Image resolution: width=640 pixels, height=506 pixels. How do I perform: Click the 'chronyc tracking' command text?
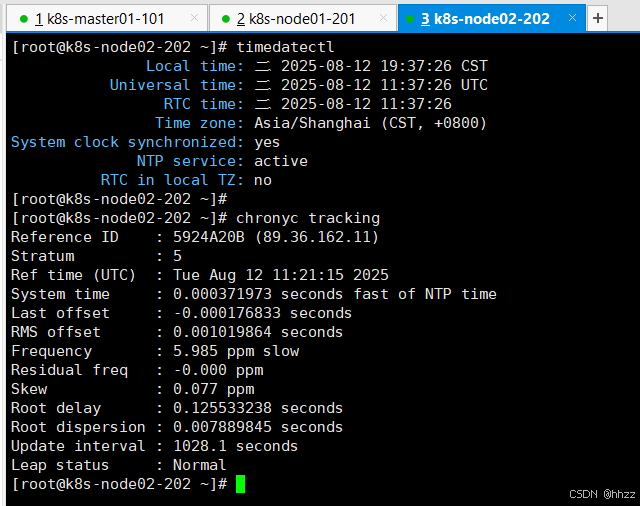click(308, 218)
